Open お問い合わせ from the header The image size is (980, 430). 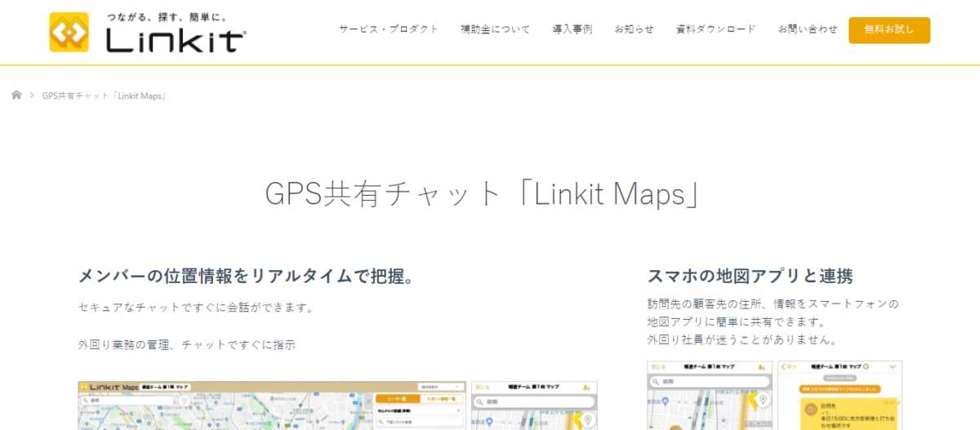(808, 29)
